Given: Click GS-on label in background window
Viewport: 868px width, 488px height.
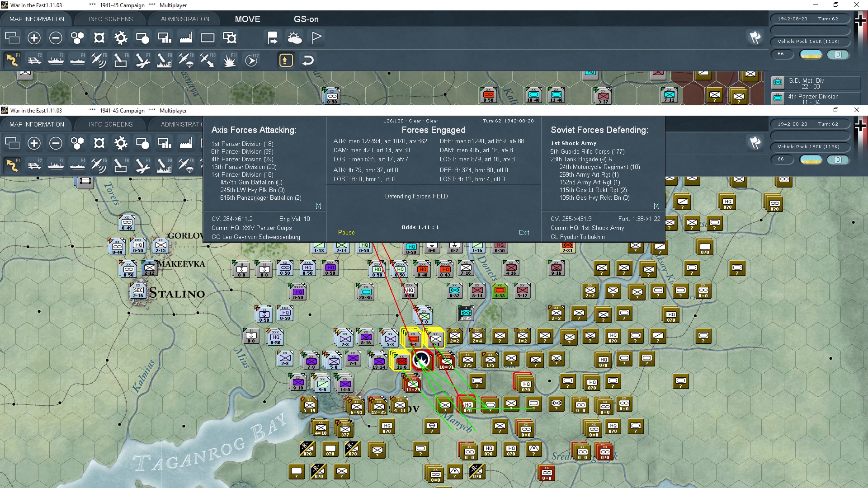Looking at the screenshot, I should [x=306, y=19].
